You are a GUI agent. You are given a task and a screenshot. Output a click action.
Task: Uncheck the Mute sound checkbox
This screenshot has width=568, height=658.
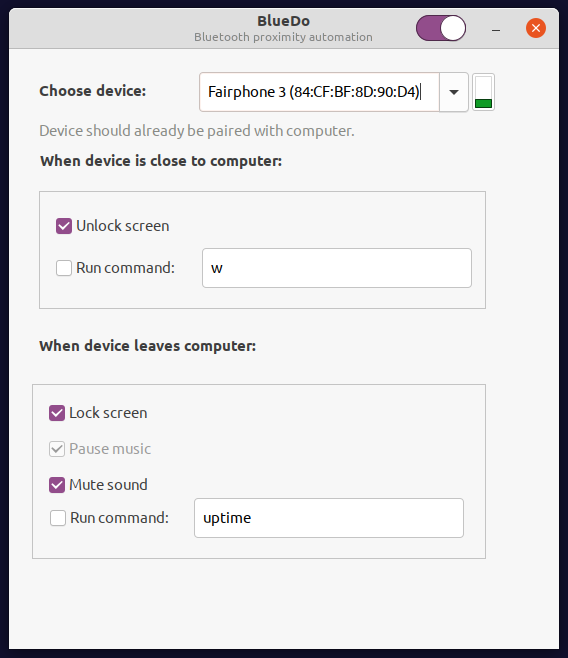pos(57,485)
